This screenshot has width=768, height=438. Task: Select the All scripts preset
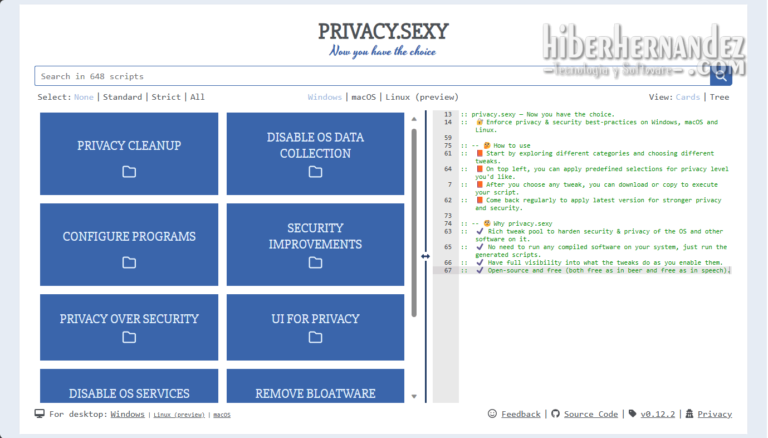(x=197, y=97)
